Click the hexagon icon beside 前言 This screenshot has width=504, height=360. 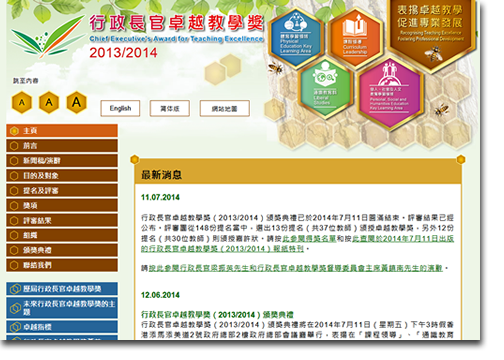(x=14, y=146)
